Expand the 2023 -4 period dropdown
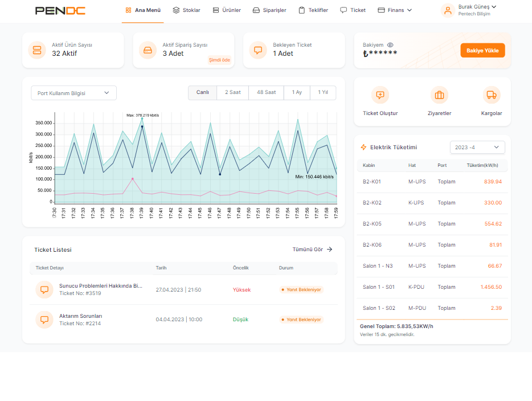Screen dimensions: 532x401 pyautogui.click(x=477, y=147)
